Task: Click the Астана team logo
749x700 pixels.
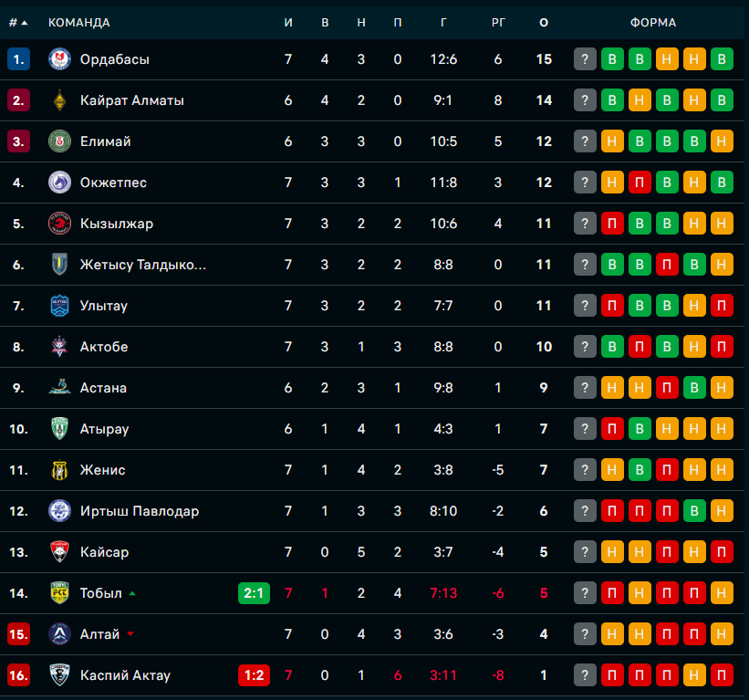Action: (59, 388)
